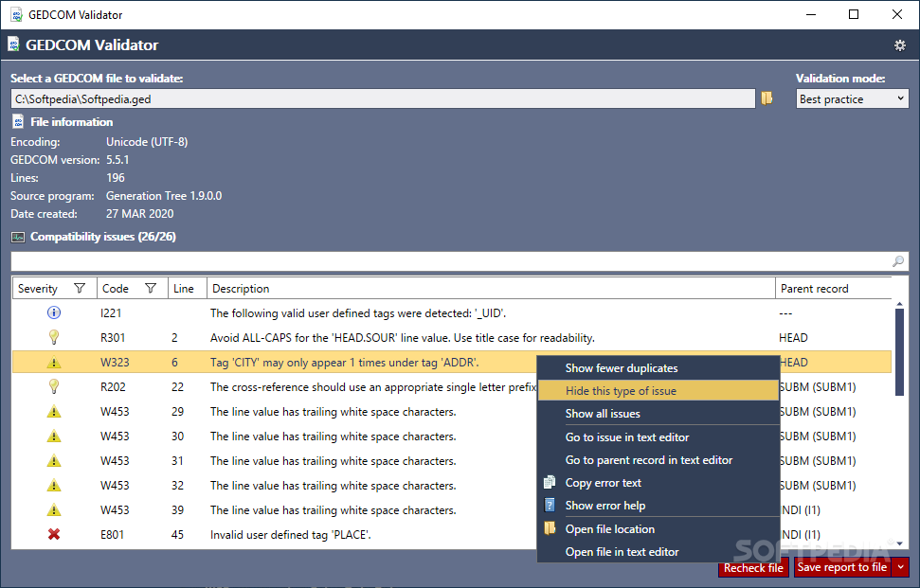The height and width of the screenshot is (588, 920).
Task: Open the settings gear icon
Action: click(899, 45)
